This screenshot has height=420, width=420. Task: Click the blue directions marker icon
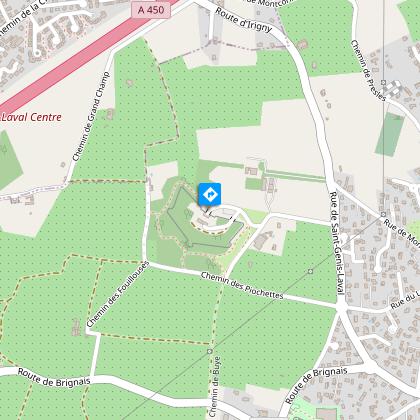pyautogui.click(x=210, y=194)
